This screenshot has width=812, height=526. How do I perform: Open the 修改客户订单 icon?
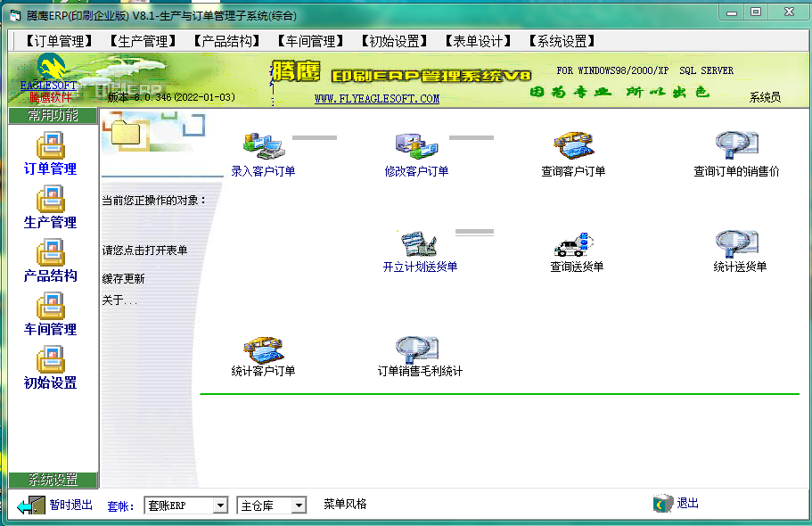(417, 145)
